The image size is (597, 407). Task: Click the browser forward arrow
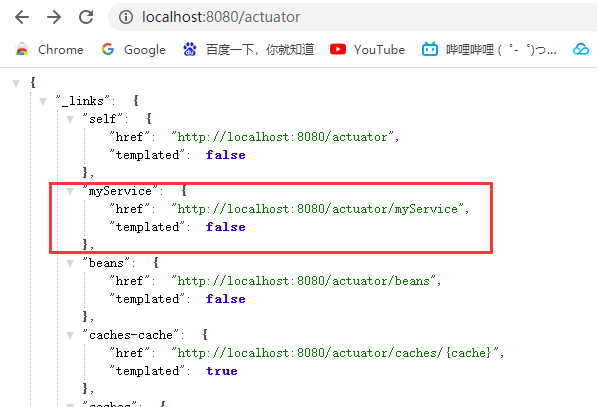click(54, 17)
